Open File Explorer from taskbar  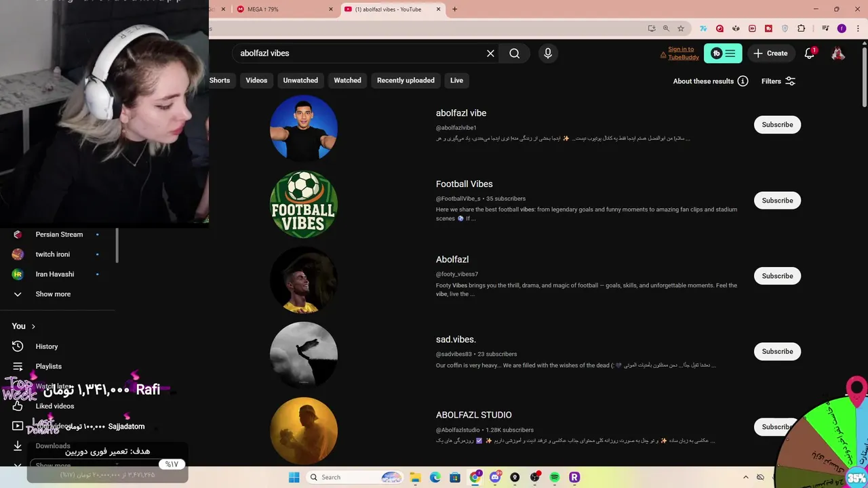pyautogui.click(x=415, y=477)
